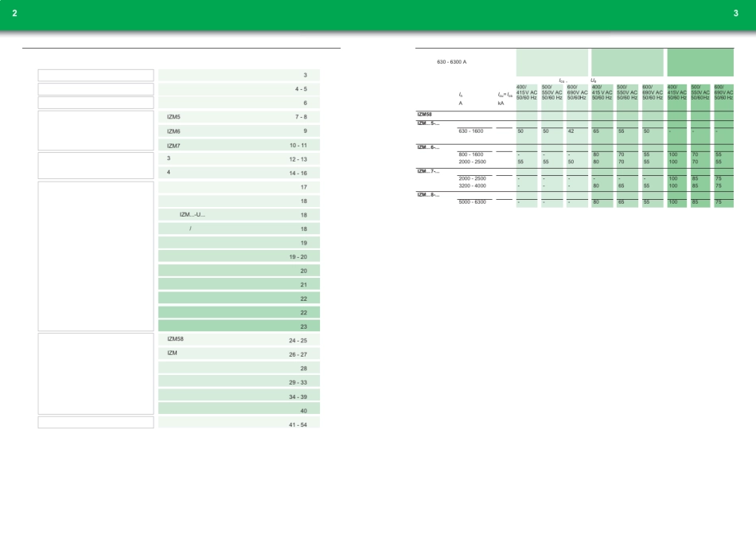Select the contents row for pages 4 - 5

point(239,89)
